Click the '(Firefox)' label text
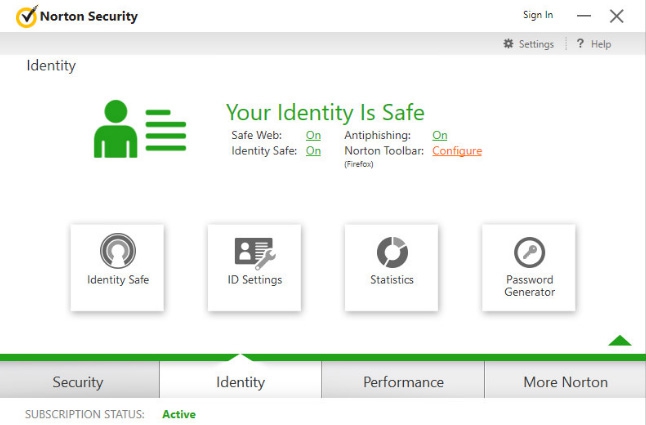Image resolution: width=646 pixels, height=425 pixels. point(359,164)
